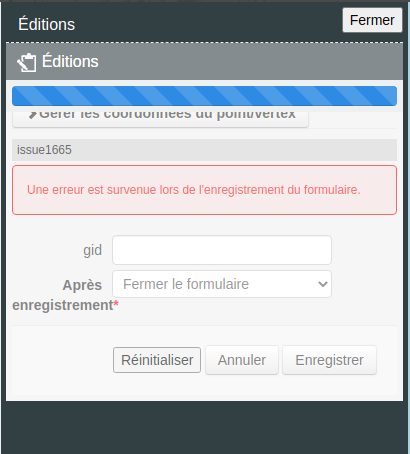Click the Fermer button
Screen dimensions: 410x454
[372, 20]
